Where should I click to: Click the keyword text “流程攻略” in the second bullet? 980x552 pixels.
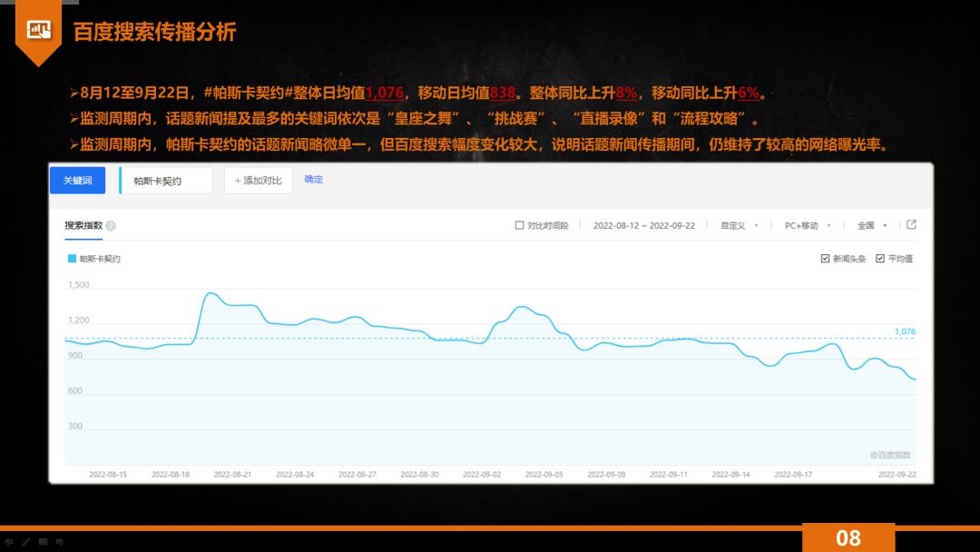pos(710,119)
